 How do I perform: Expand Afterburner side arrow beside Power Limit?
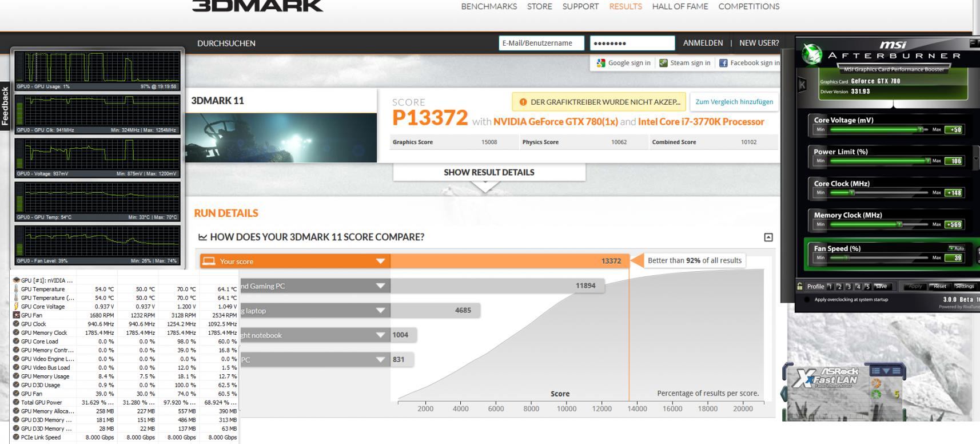tap(977, 160)
